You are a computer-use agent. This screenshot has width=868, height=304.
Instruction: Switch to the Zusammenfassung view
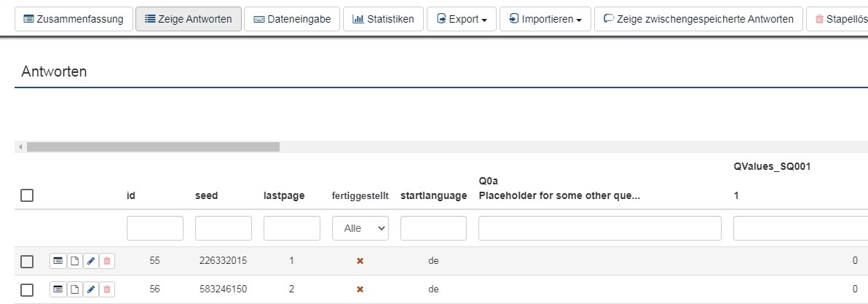coord(74,19)
